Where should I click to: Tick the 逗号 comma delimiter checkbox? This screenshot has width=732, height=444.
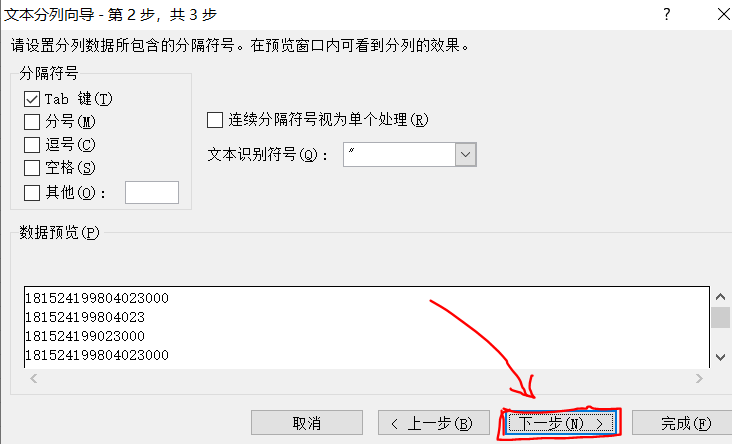coord(32,145)
